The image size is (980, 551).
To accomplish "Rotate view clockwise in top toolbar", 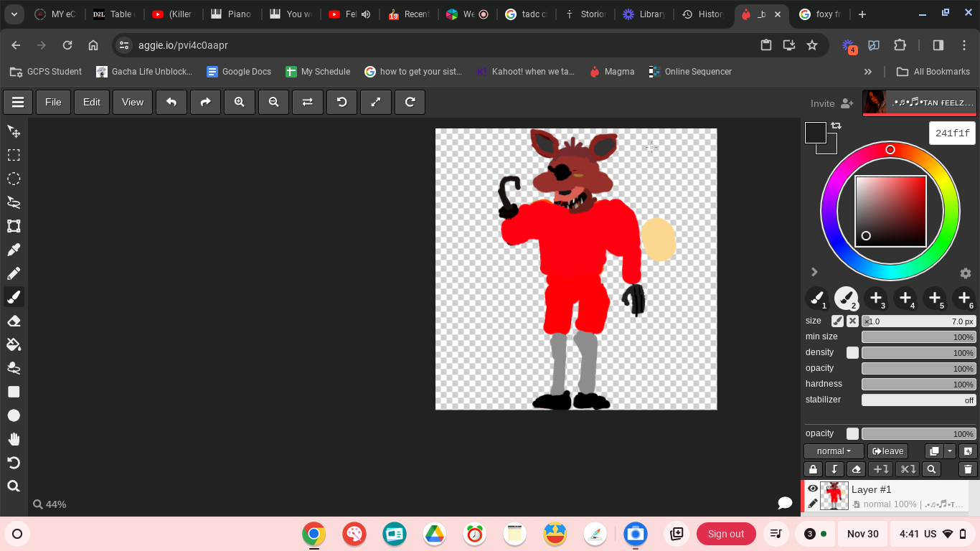I will (410, 102).
